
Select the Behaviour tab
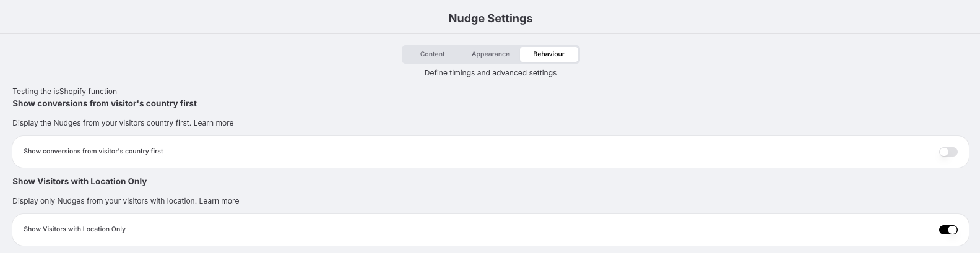pos(549,54)
